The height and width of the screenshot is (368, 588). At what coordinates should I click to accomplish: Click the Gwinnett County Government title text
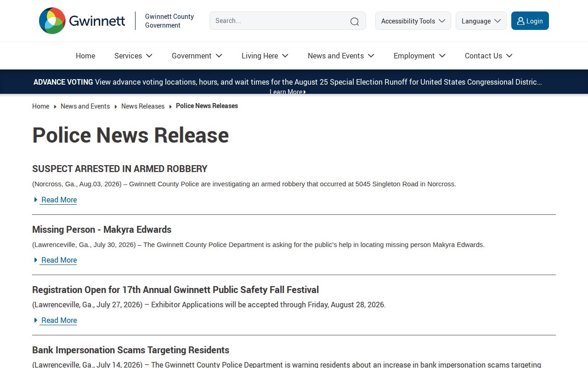point(170,21)
